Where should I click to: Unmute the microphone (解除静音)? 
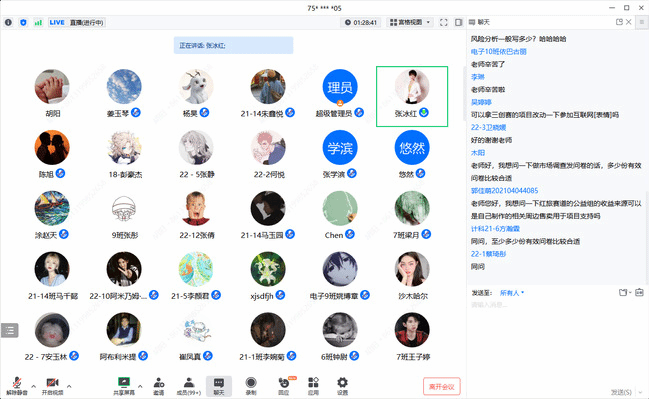17,386
